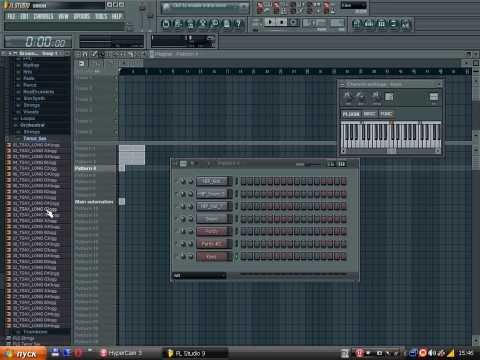
Task: Toggle the first step of the Party channel
Action: 244,231
